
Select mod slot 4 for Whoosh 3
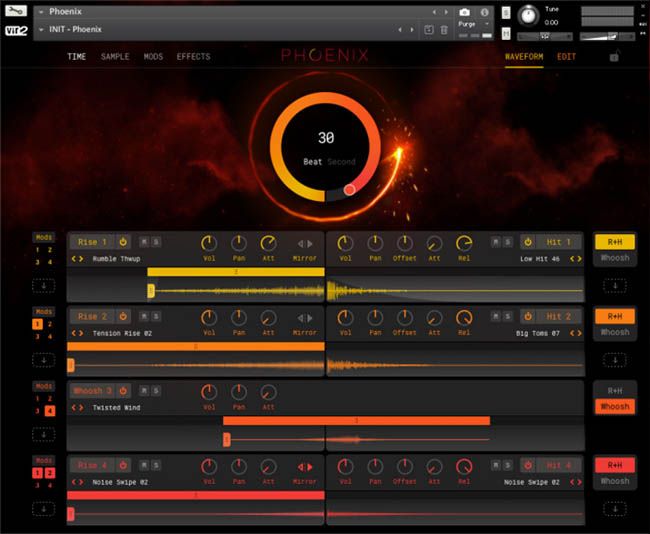50,411
